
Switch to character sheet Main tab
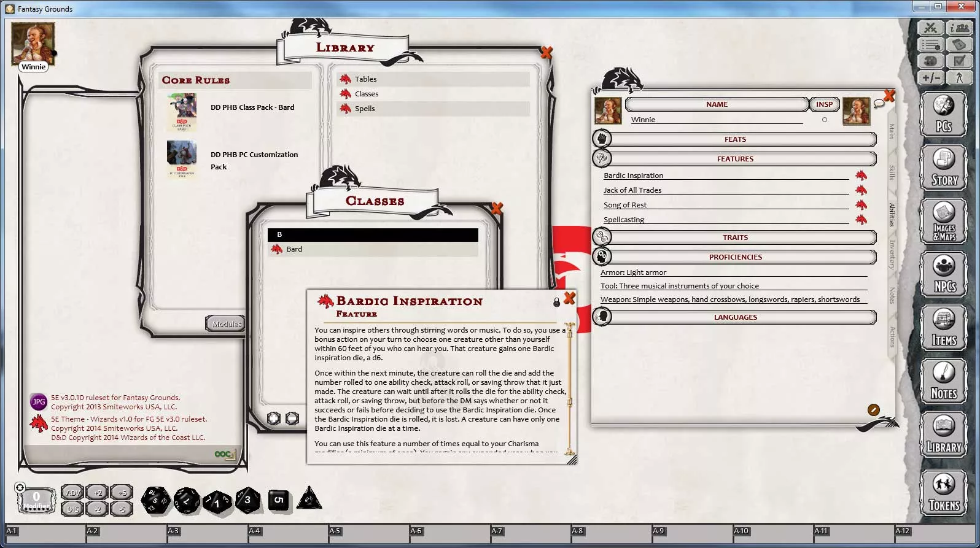click(x=892, y=131)
